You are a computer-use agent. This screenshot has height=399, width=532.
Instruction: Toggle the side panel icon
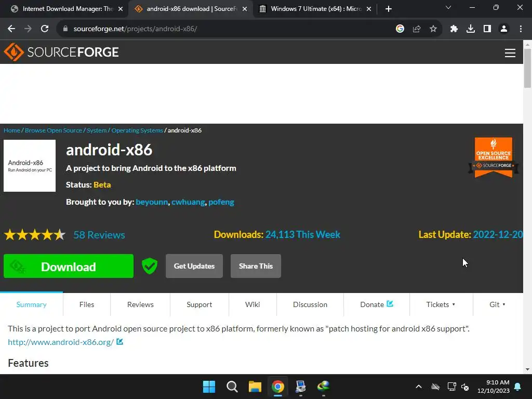click(487, 29)
